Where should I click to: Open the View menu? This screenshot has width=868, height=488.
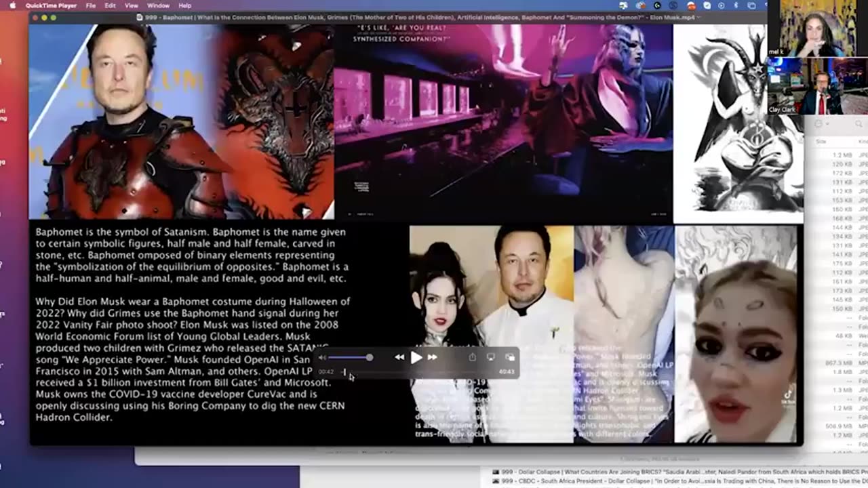click(x=132, y=5)
